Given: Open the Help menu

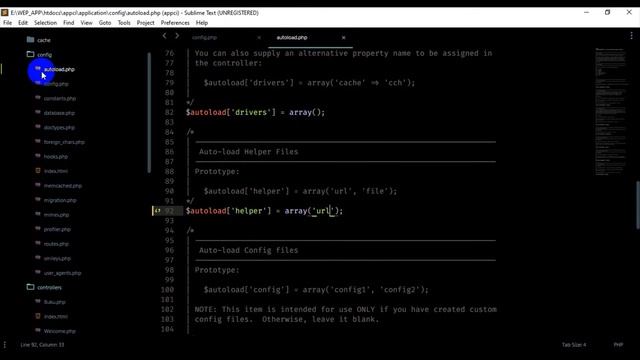Looking at the screenshot, I should (202, 23).
